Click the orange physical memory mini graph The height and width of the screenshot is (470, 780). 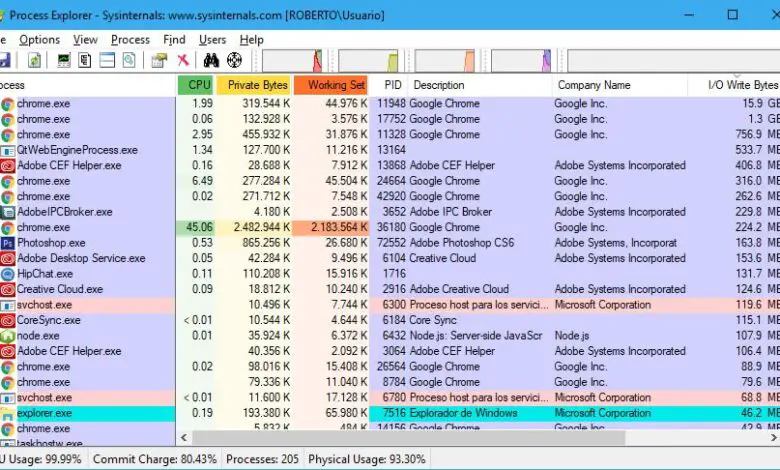pos(445,61)
